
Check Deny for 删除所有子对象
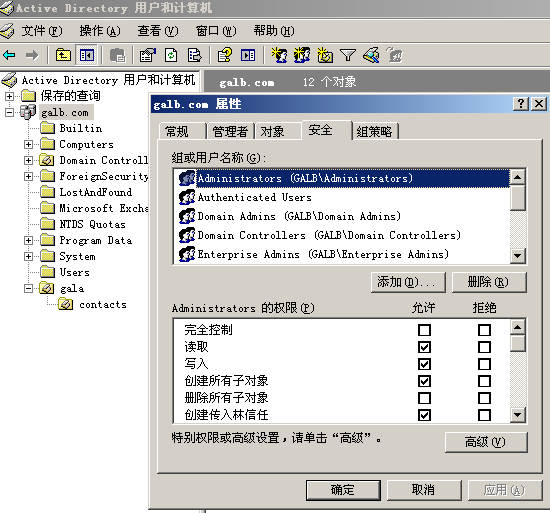[484, 398]
